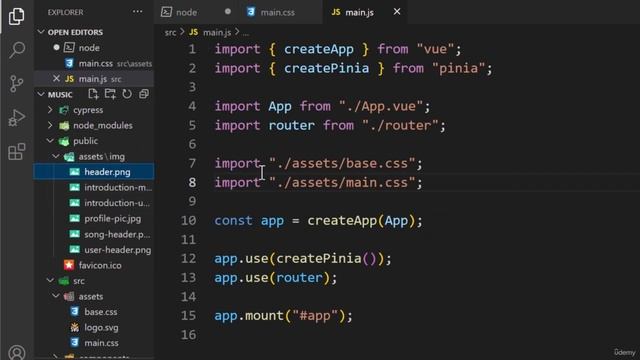The width and height of the screenshot is (640, 360).
Task: Select header.png in the file tree
Action: pos(94,172)
